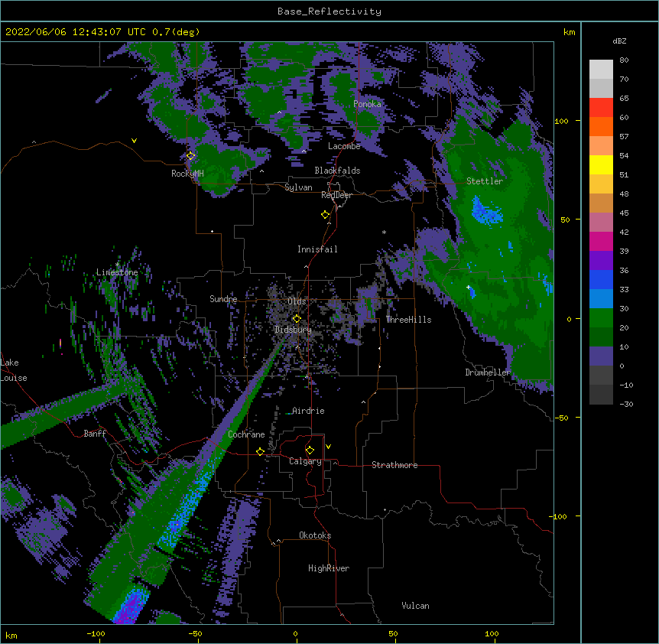Click the red 65-60 dBZ legend swatch
659x644 pixels.
[x=601, y=108]
